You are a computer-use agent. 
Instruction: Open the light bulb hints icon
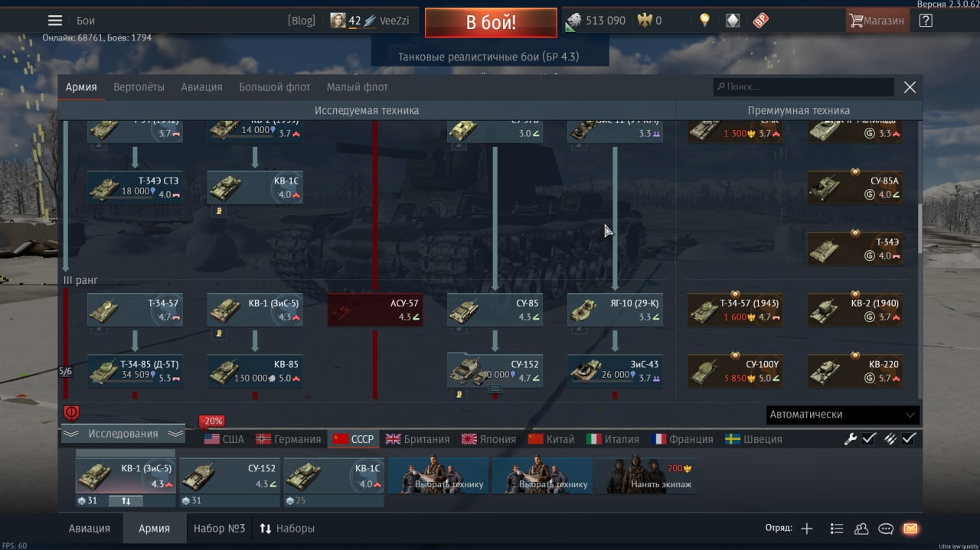[704, 21]
